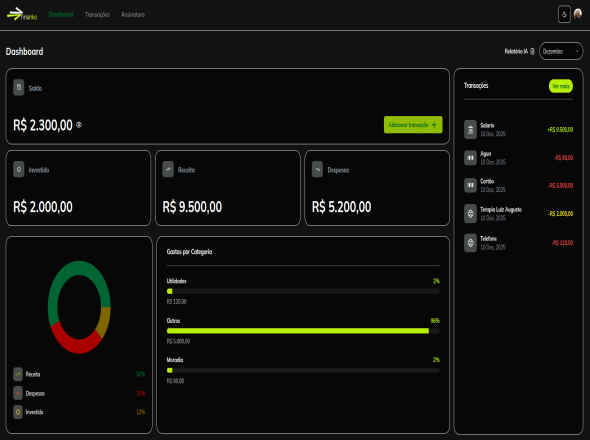Select the R$ 5.200,00 expenses amount
This screenshot has width=590, height=440.
(x=342, y=207)
